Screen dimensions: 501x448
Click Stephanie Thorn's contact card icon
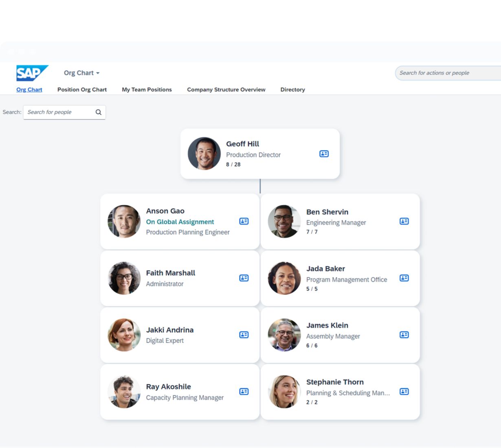tap(404, 391)
